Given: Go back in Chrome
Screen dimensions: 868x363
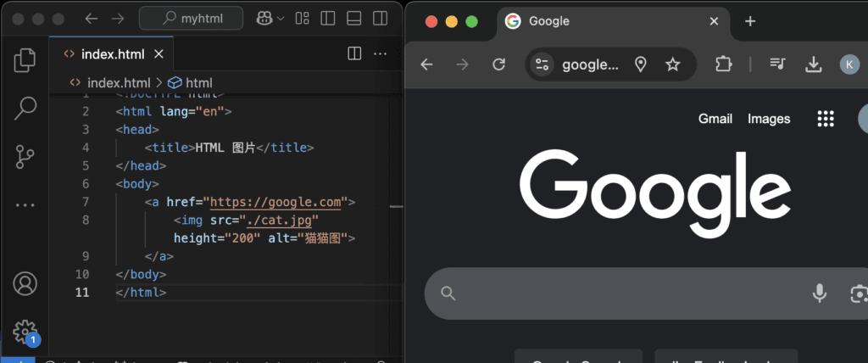Looking at the screenshot, I should tap(426, 64).
